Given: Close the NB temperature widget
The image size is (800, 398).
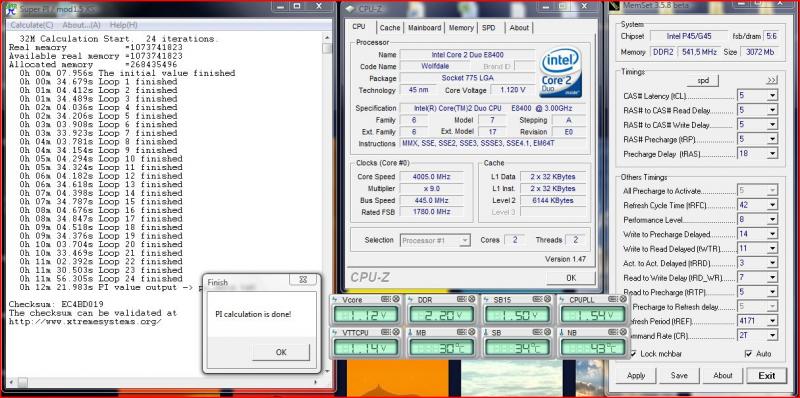Looking at the screenshot, I should (x=623, y=332).
